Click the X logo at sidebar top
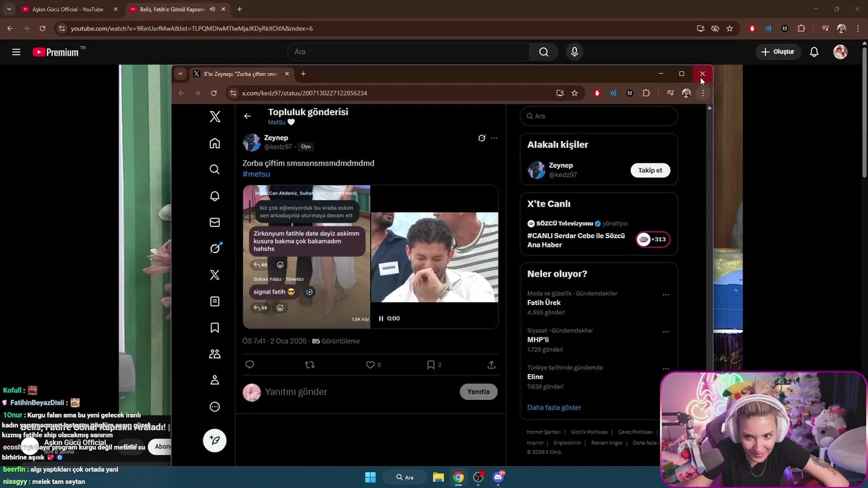 pos(215,117)
